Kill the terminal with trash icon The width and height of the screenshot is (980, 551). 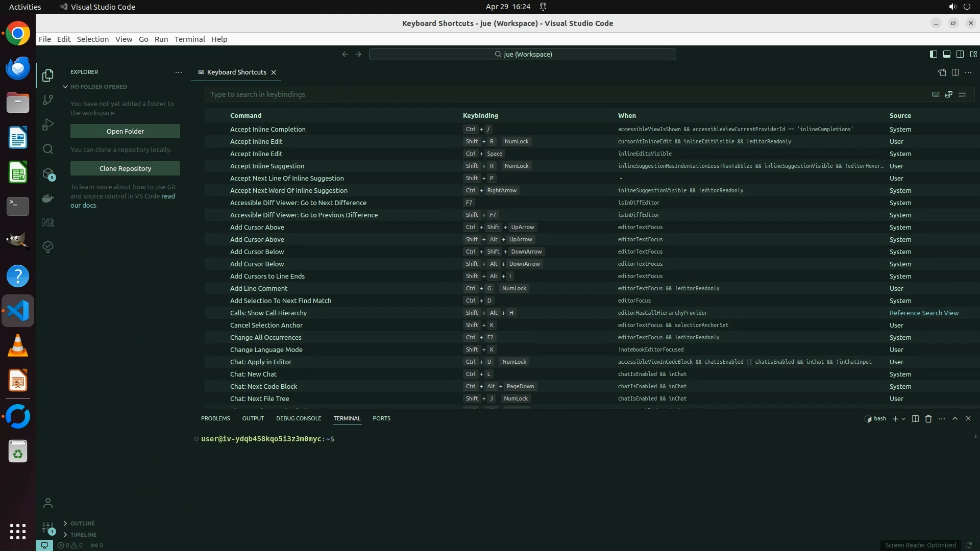click(928, 419)
